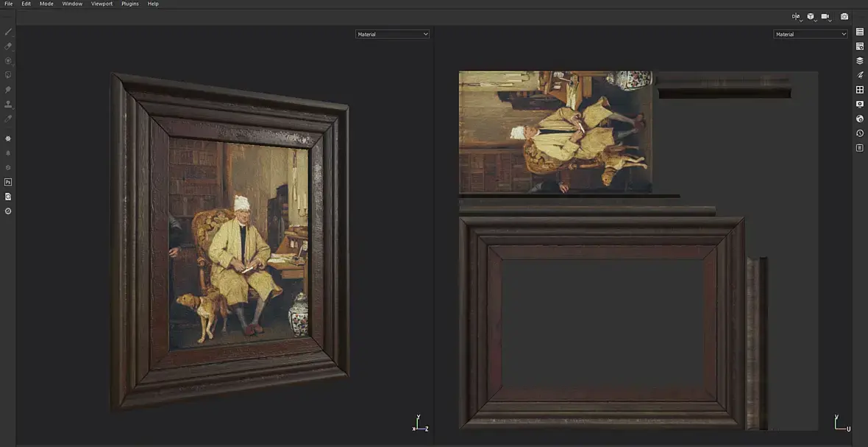Open the Shader Settings sphere icon

click(x=860, y=119)
